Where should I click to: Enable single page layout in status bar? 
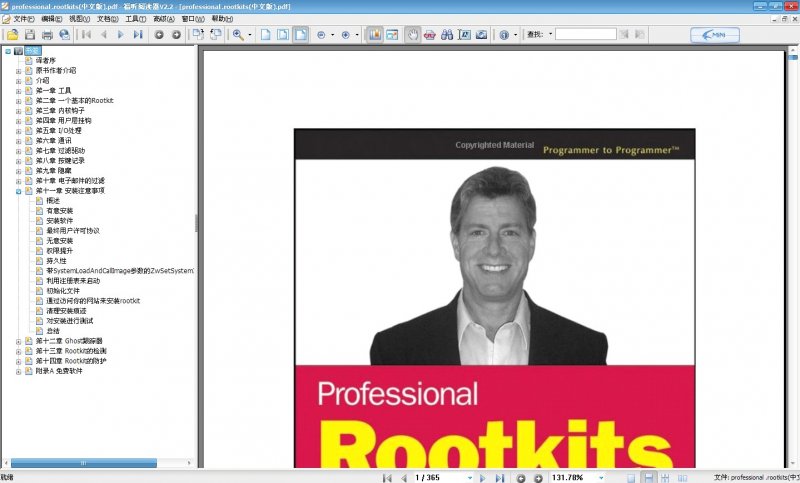(x=631, y=478)
